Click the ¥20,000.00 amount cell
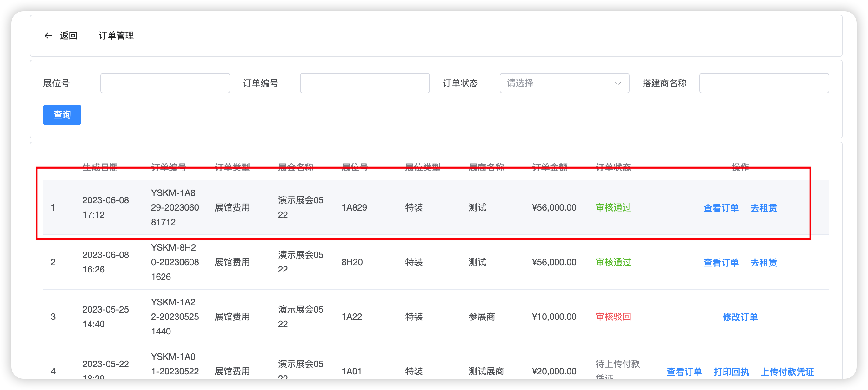The image size is (868, 390). [x=554, y=371]
